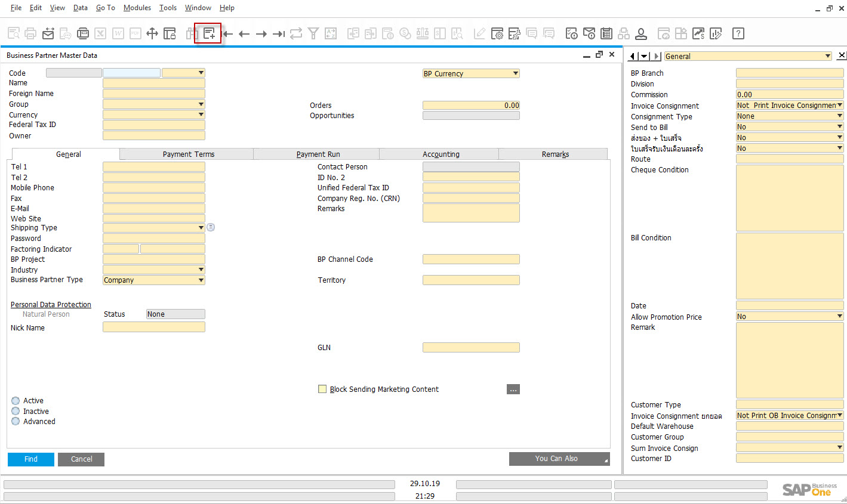Click the Send Email envelope icon
This screenshot has width=847, height=504.
[x=48, y=33]
